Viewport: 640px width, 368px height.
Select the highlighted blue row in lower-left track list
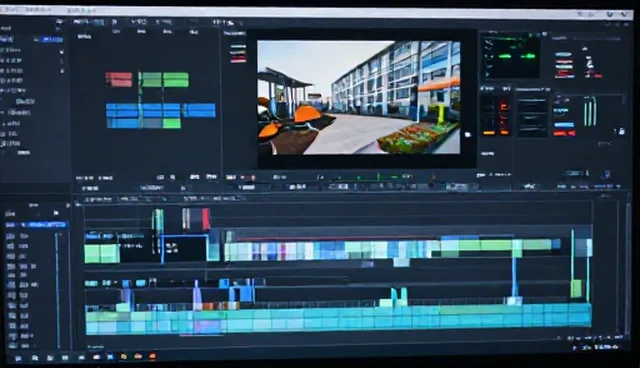(x=36, y=225)
